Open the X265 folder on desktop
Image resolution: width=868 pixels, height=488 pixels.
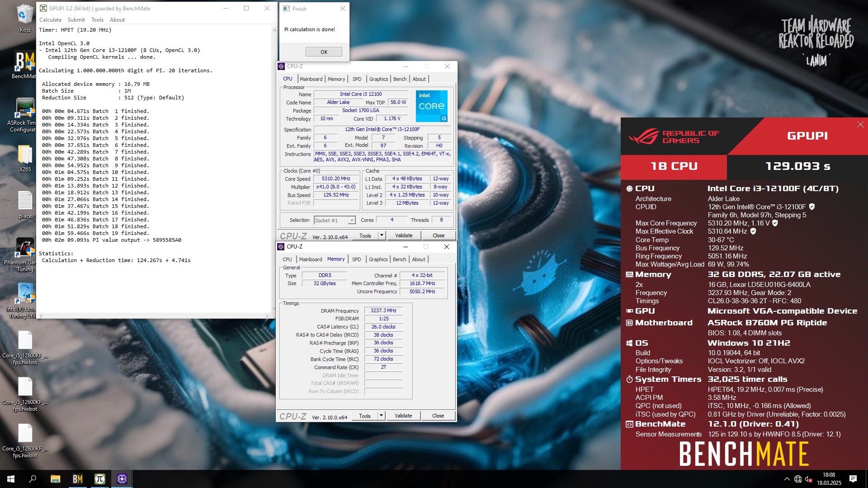(25, 158)
